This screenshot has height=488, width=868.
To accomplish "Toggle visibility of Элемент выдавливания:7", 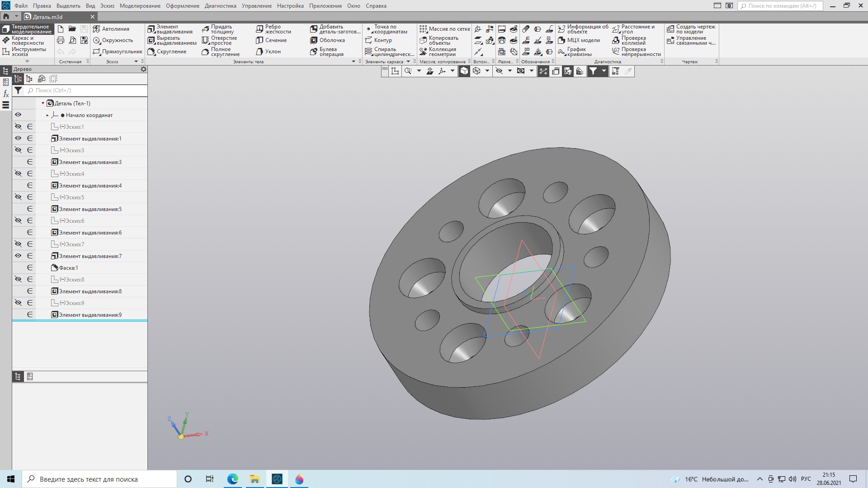I will pyautogui.click(x=18, y=256).
